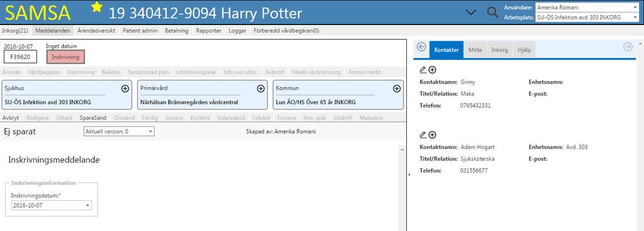Click Utkast in action toolbar
Screen dimensions: 644x231
pyautogui.click(x=64, y=118)
